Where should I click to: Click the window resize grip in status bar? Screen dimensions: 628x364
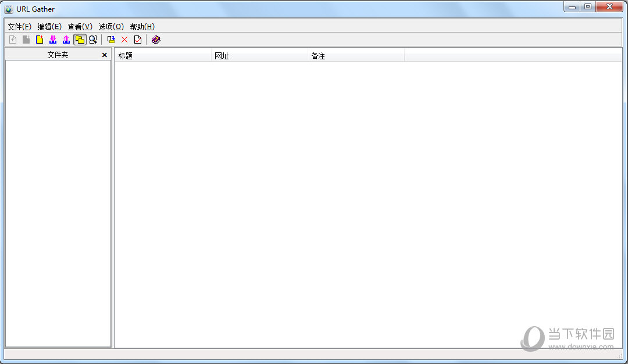coord(620,356)
